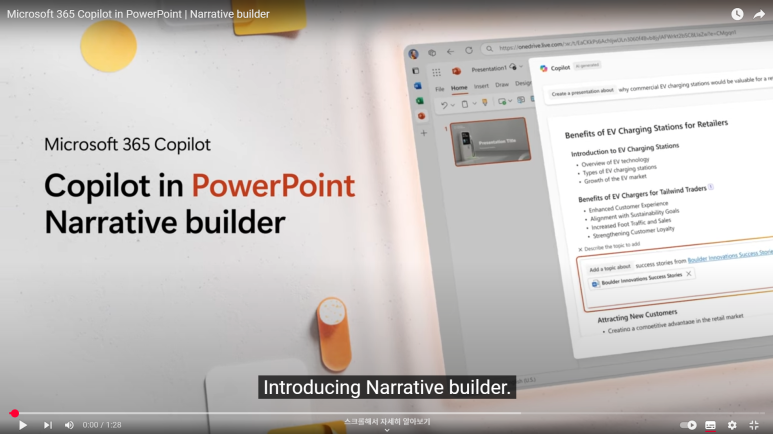773x434 pixels.
Task: Mute the video volume
Action: pos(69,425)
